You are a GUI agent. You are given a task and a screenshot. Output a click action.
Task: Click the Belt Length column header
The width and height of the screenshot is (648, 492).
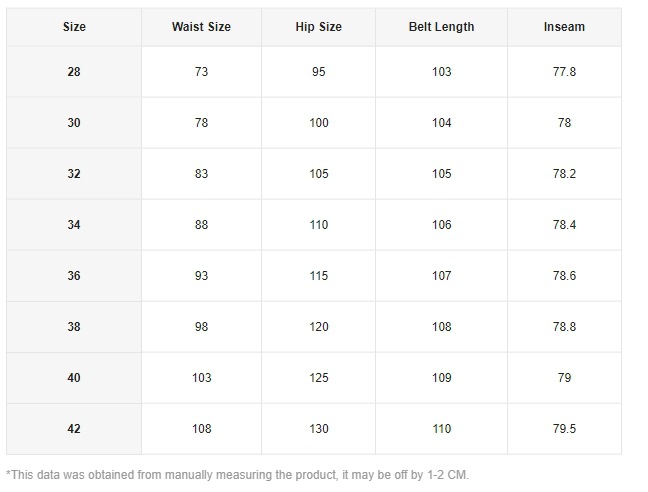pos(441,27)
